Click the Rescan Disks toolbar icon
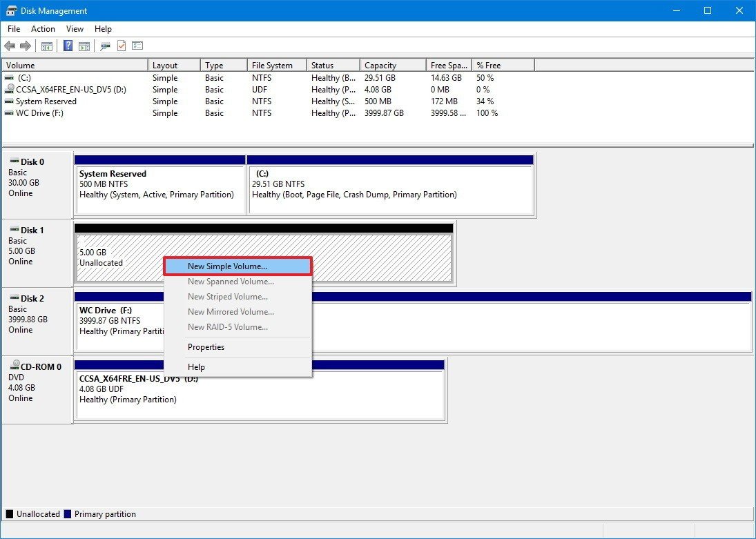Image resolution: width=756 pixels, height=539 pixels. [105, 46]
